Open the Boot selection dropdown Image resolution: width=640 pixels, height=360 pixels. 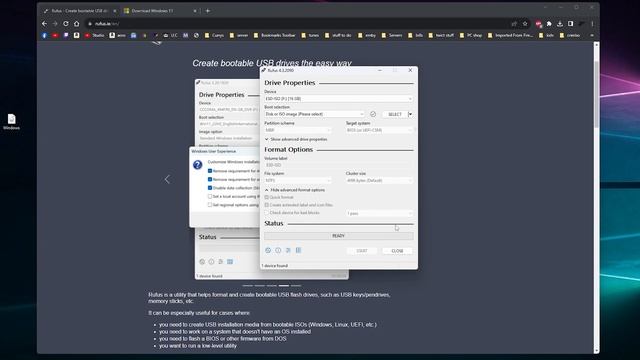pyautogui.click(x=314, y=114)
